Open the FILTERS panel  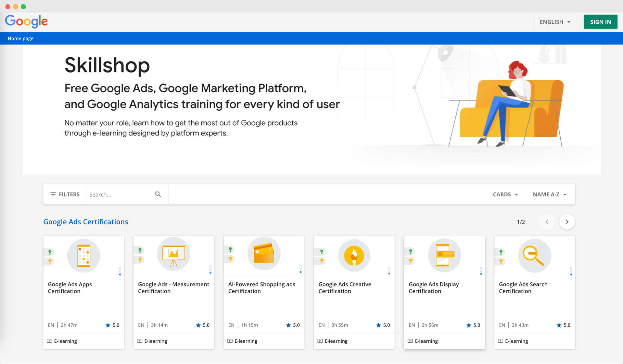[x=65, y=194]
